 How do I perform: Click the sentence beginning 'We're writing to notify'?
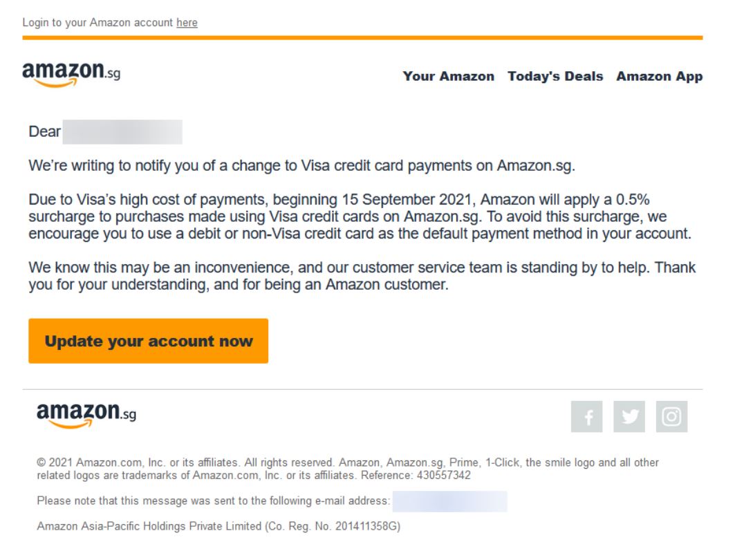tap(301, 166)
